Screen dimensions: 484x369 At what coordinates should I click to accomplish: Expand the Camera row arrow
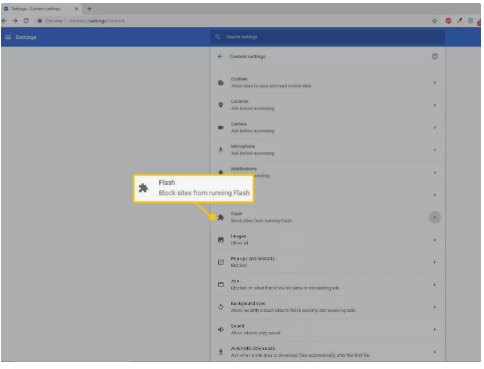click(435, 127)
